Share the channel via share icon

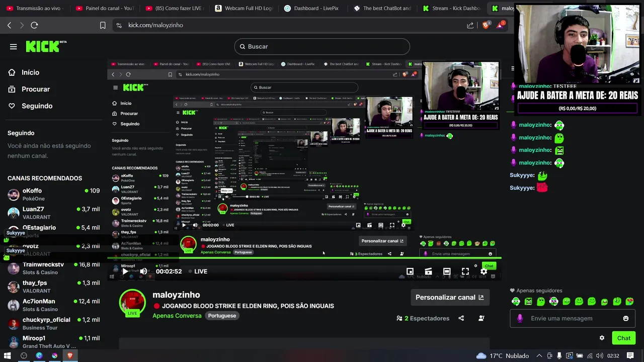coord(461,318)
